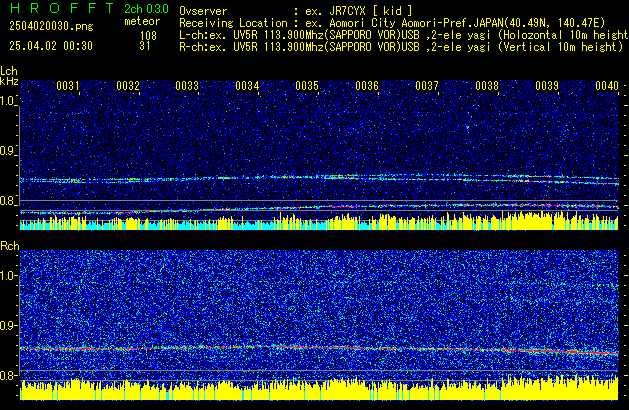Click the red carrier trace in Rch spectrogram
Viewport: 629px width, 410px height.
[x=319, y=348]
